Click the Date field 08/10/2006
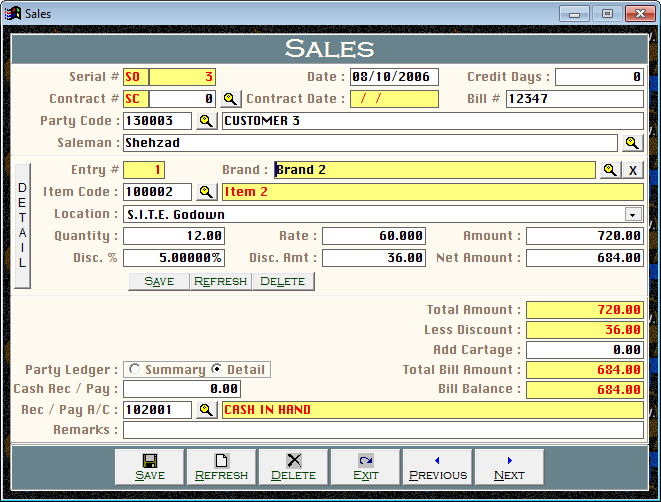Image resolution: width=661 pixels, height=502 pixels. (x=394, y=77)
